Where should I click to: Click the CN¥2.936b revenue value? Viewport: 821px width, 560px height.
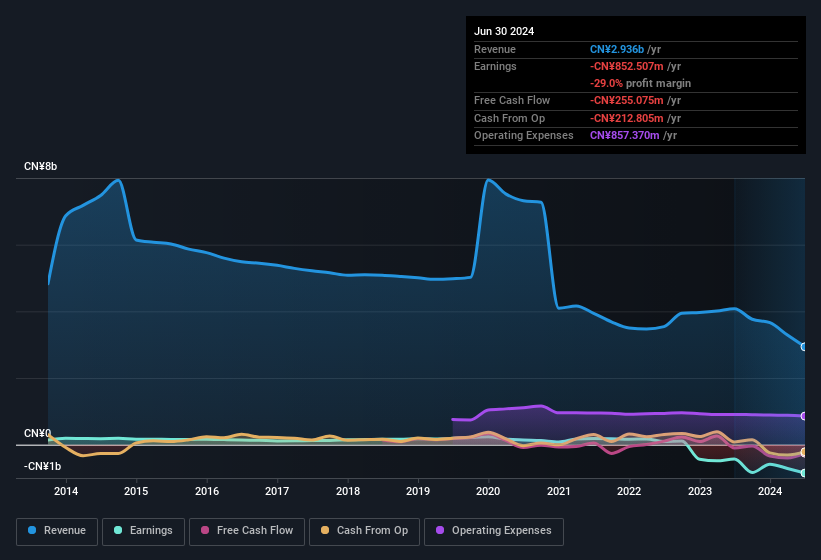coord(617,49)
